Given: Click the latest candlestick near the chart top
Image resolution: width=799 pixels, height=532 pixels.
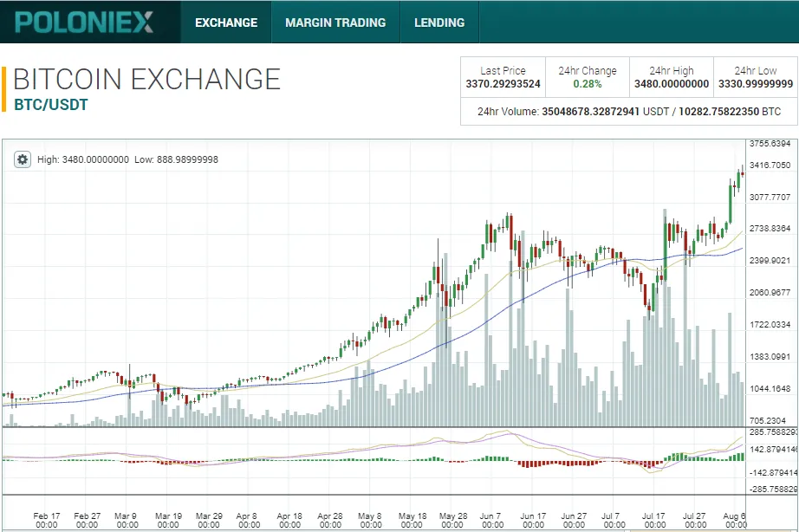Looking at the screenshot, I should click(743, 174).
